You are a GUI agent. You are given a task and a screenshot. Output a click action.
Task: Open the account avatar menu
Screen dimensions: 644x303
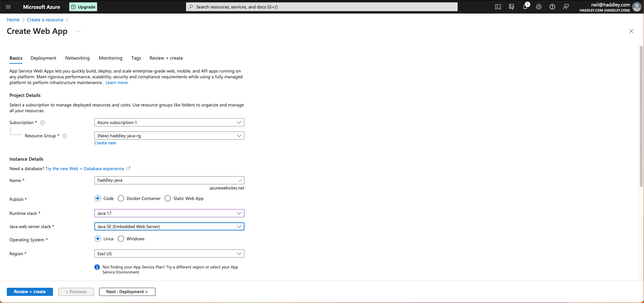point(637,7)
